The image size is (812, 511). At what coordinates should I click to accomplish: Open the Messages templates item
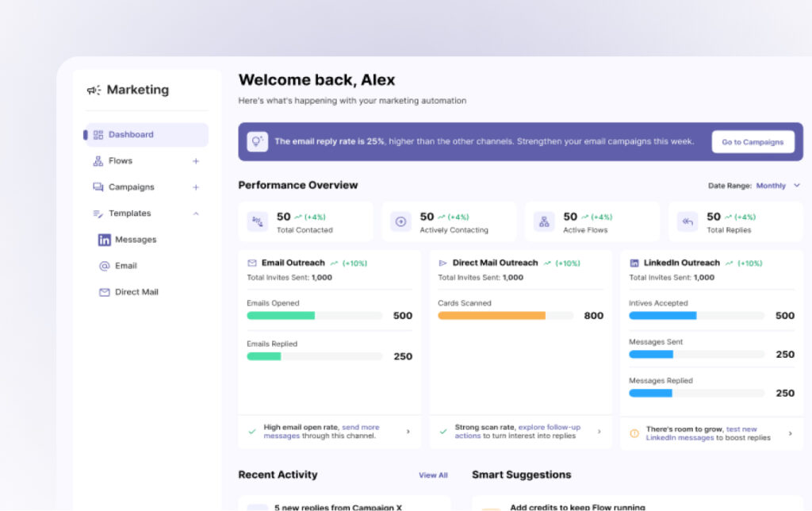135,240
